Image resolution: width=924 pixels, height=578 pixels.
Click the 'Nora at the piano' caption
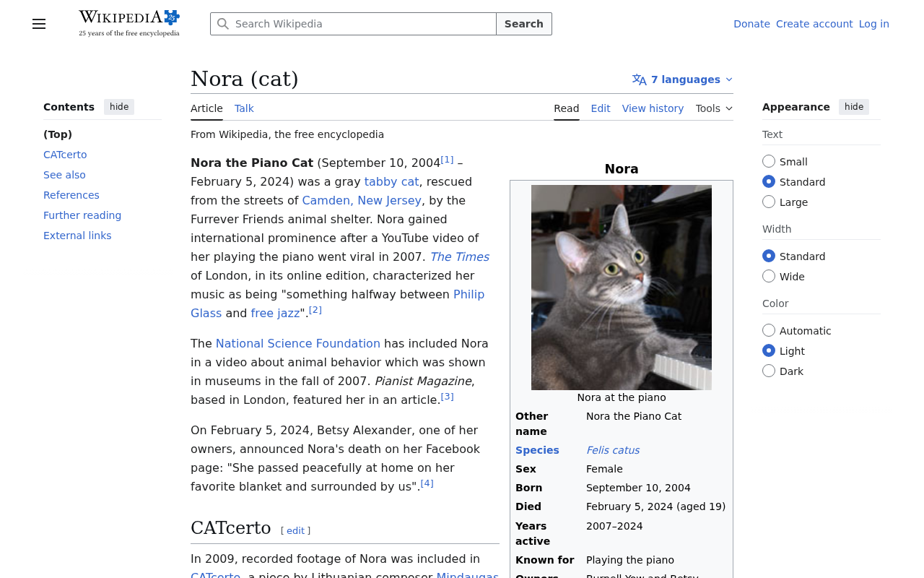coord(622,397)
